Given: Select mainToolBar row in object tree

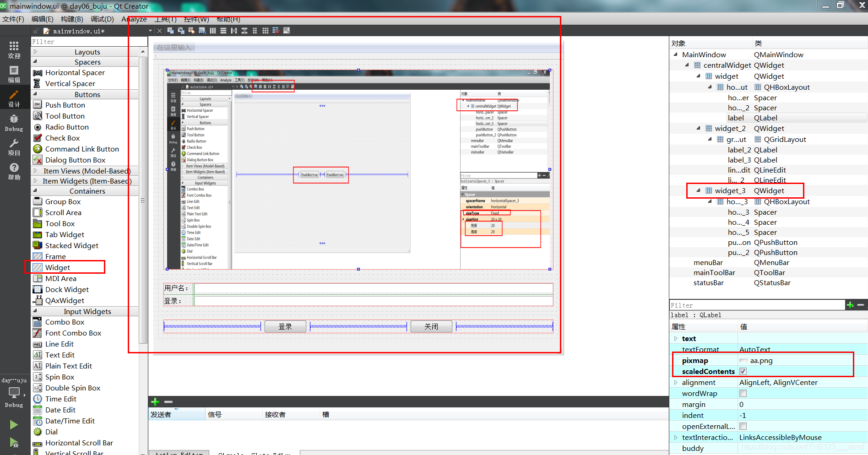Looking at the screenshot, I should point(768,273).
